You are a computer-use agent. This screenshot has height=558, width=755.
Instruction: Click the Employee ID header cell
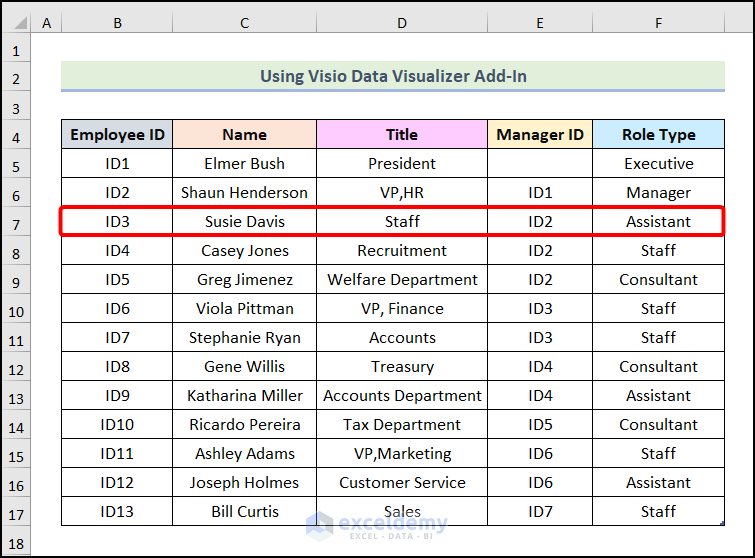pos(117,135)
